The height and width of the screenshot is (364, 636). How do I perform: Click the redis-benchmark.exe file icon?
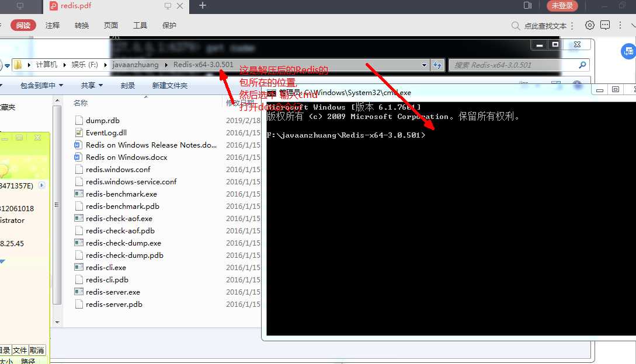[79, 194]
